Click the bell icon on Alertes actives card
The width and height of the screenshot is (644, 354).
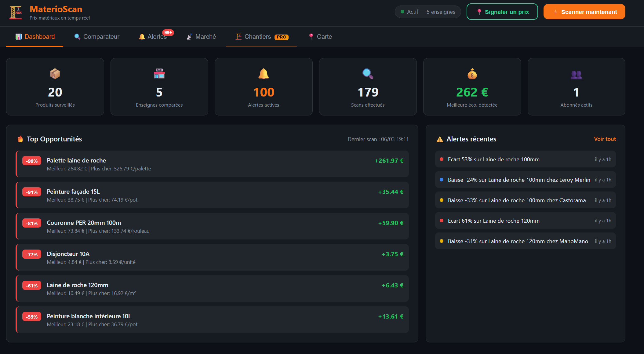264,73
